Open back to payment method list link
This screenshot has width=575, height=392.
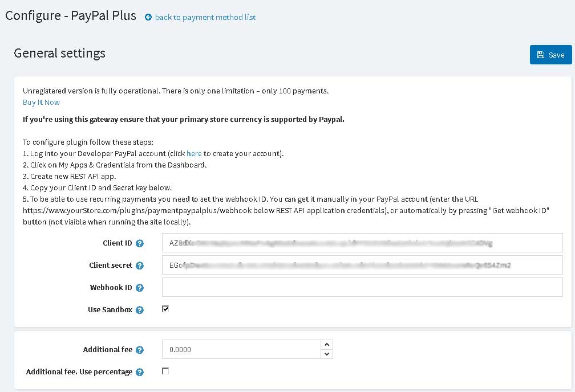click(205, 17)
